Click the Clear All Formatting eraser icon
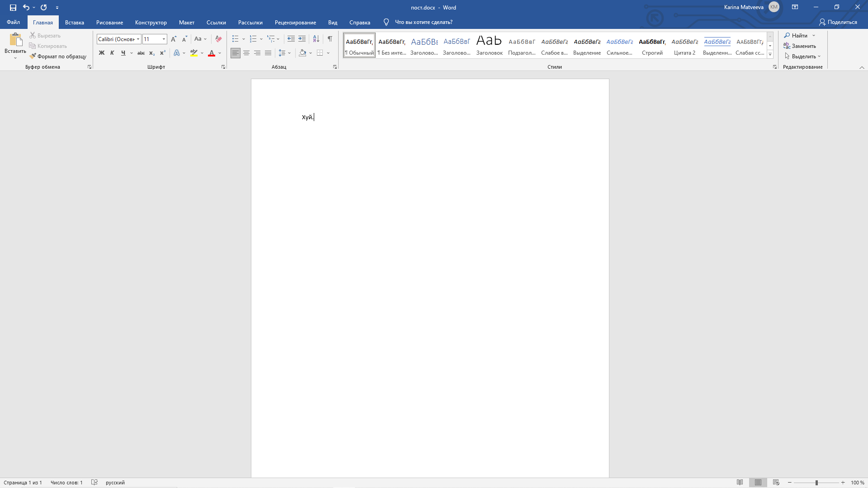 point(218,39)
